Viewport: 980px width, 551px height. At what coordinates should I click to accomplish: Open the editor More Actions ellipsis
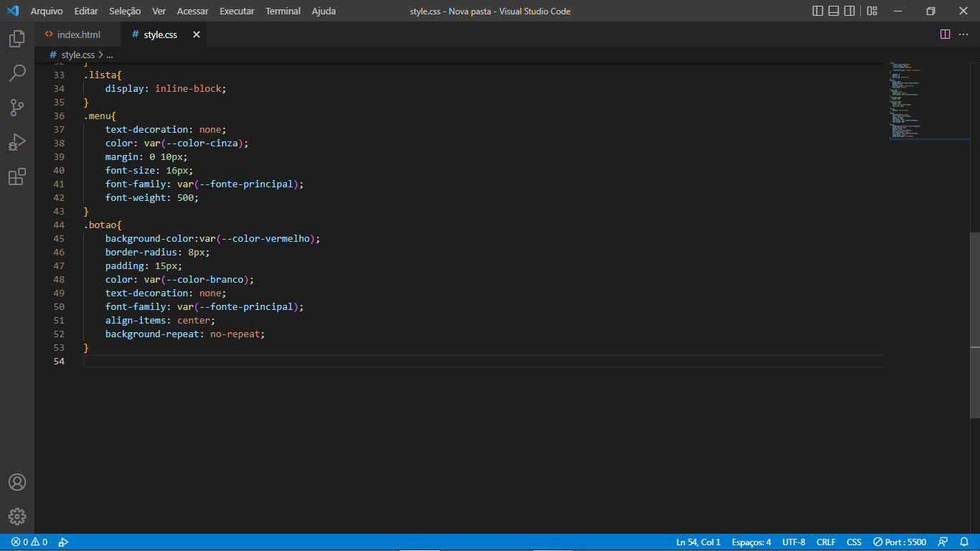point(963,34)
